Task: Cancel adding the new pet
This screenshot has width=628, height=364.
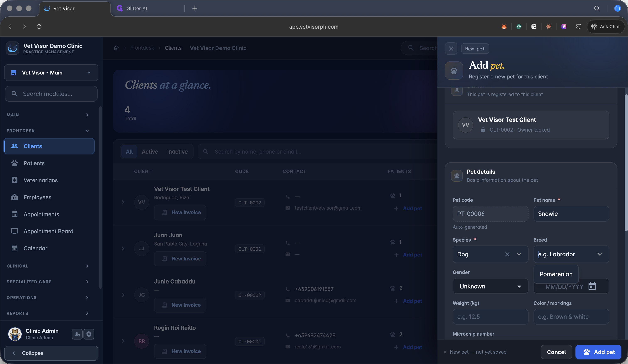Action: click(556, 352)
